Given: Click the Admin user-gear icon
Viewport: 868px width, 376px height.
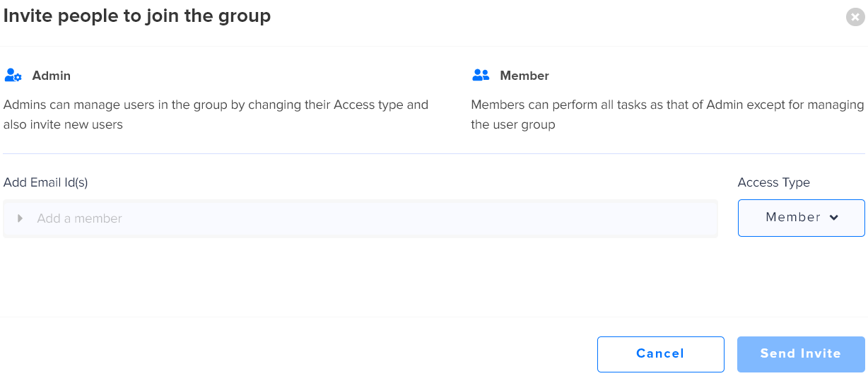Looking at the screenshot, I should pyautogui.click(x=13, y=76).
